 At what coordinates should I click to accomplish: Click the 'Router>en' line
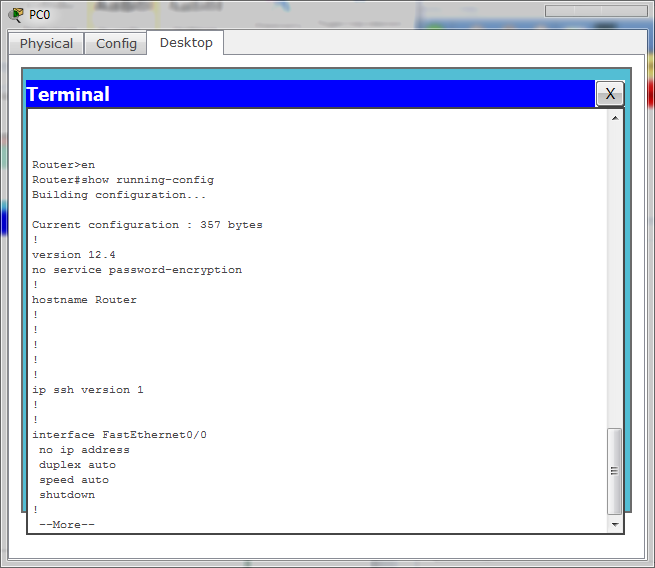pos(63,165)
